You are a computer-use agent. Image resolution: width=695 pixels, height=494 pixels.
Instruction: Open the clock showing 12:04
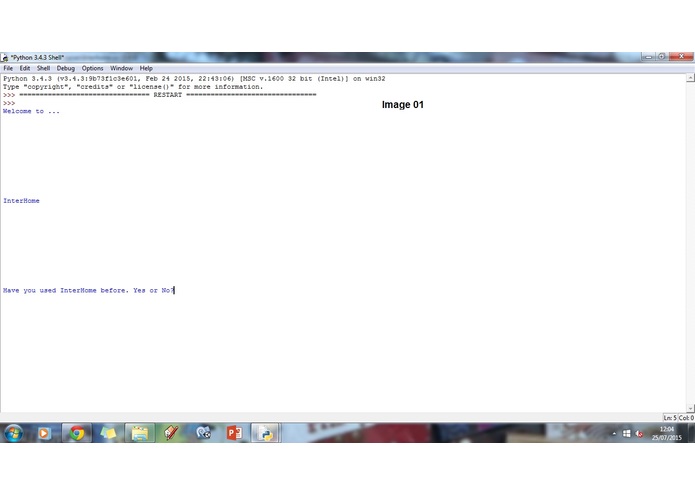click(x=667, y=433)
